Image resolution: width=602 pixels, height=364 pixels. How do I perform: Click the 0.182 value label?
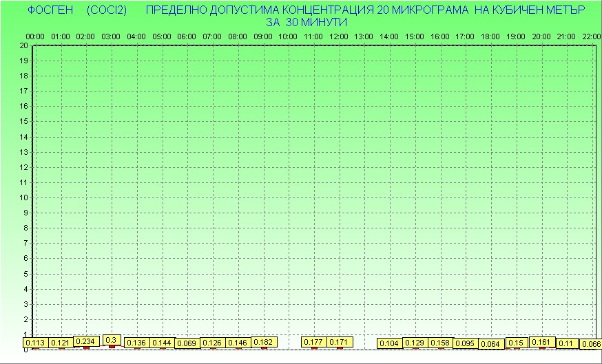[263, 342]
